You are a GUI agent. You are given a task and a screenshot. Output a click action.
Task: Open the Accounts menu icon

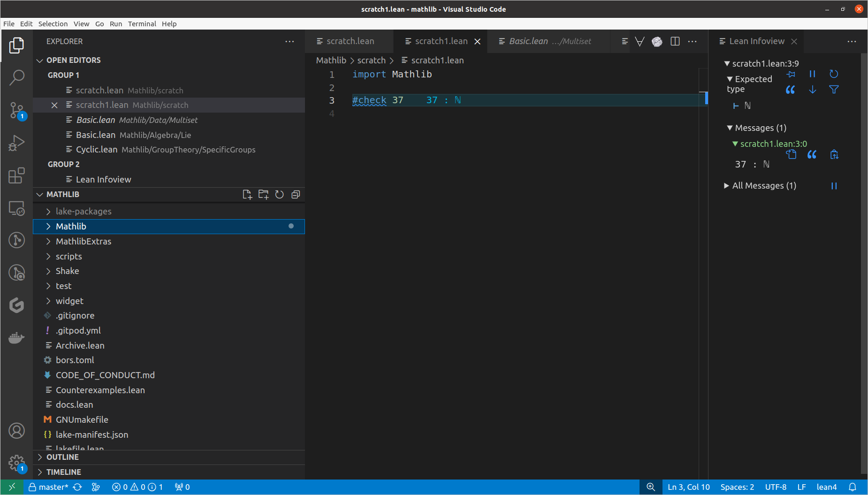[16, 431]
